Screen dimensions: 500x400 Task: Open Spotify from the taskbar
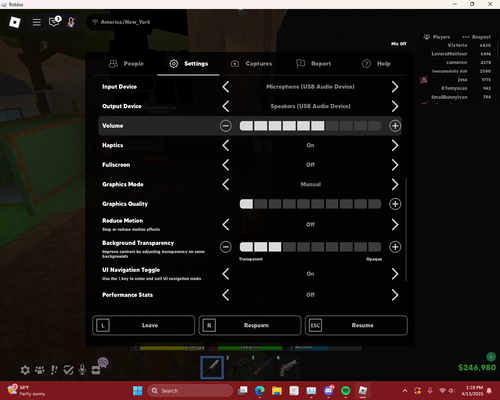click(x=346, y=391)
